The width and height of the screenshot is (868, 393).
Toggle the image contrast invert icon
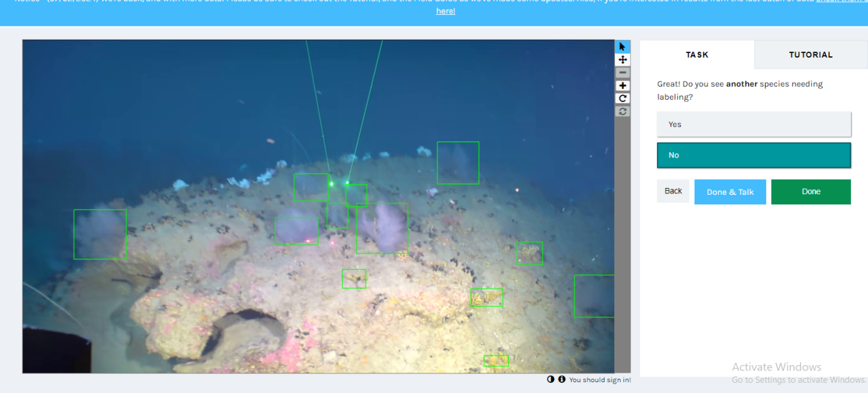pyautogui.click(x=551, y=379)
